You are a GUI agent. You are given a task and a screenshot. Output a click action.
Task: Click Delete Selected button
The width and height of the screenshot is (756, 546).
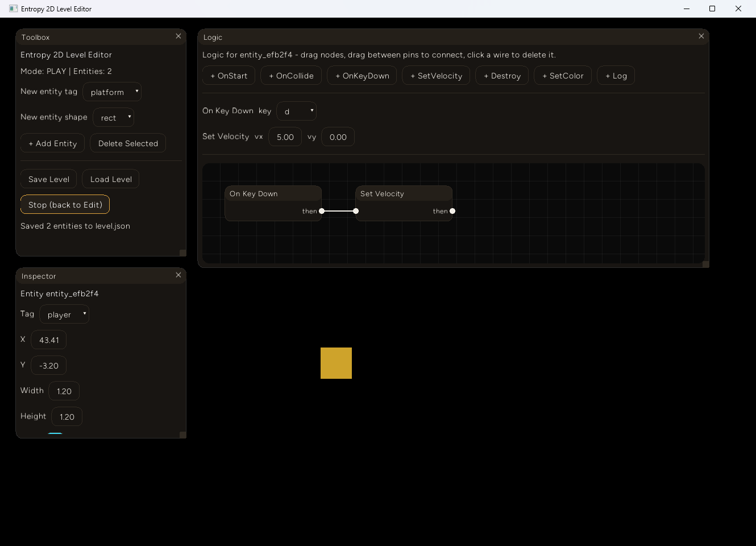(128, 143)
